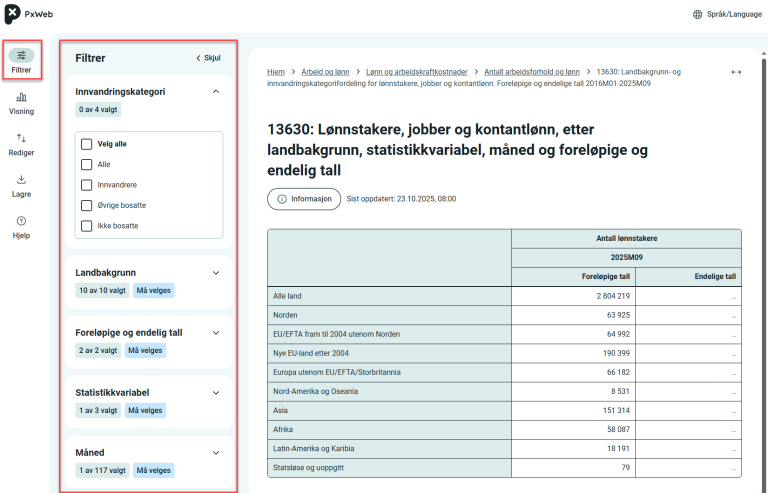Click the Endelige tall column header
The height and width of the screenshot is (493, 768).
[x=689, y=277]
